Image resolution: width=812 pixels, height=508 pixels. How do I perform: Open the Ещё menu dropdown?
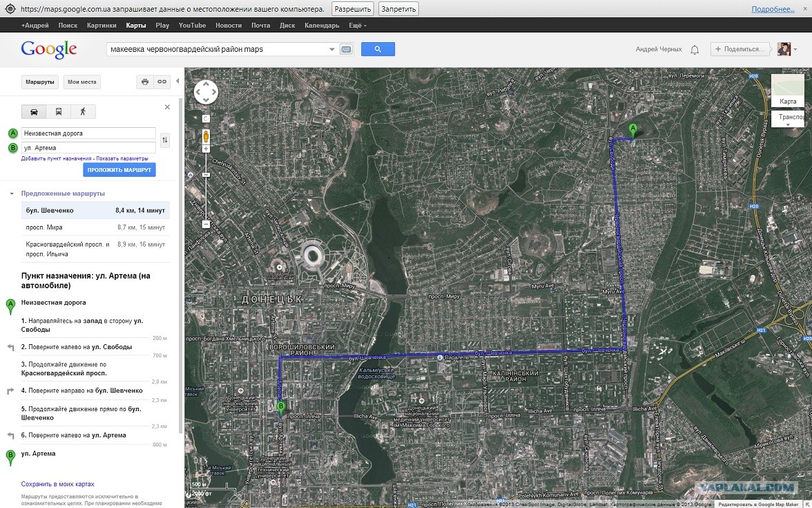point(358,26)
